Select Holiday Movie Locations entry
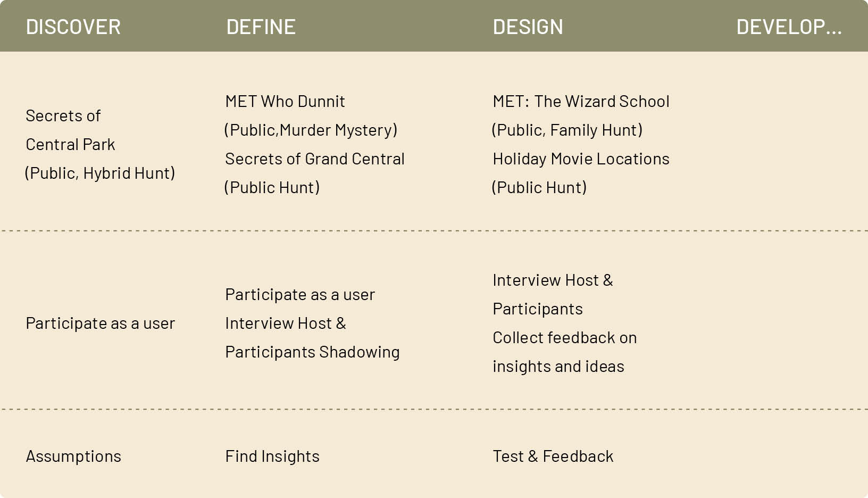The height and width of the screenshot is (498, 868). [x=581, y=159]
